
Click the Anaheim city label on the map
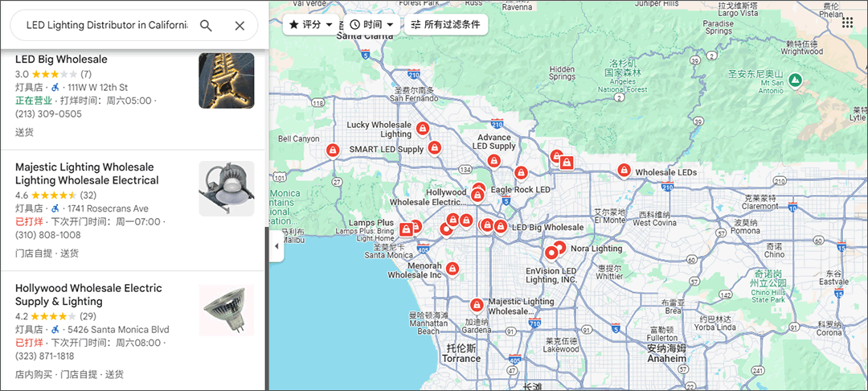(666, 353)
